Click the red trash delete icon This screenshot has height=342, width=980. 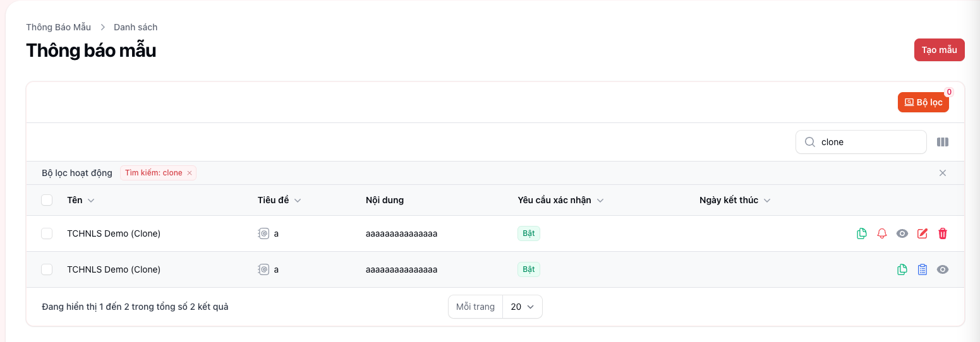click(943, 233)
